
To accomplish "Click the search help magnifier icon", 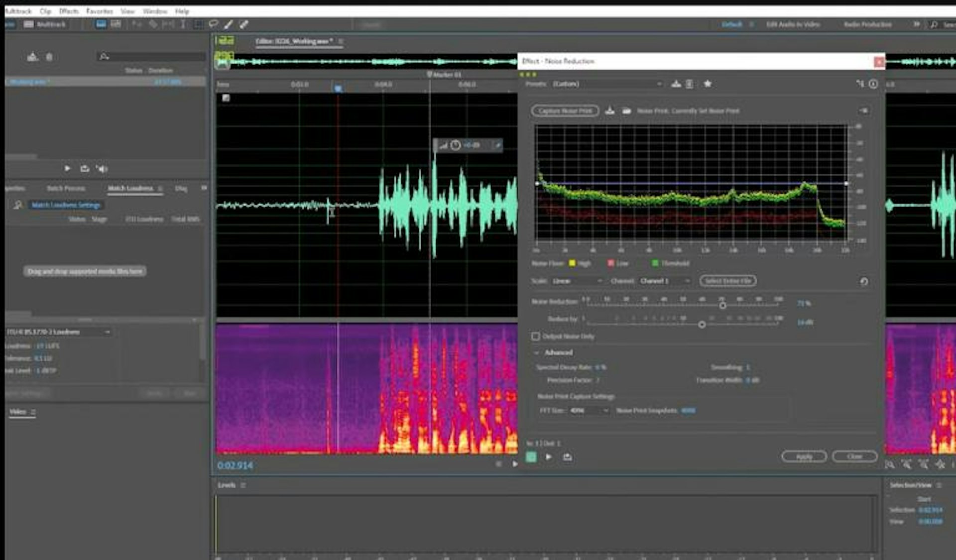I will 934,24.
